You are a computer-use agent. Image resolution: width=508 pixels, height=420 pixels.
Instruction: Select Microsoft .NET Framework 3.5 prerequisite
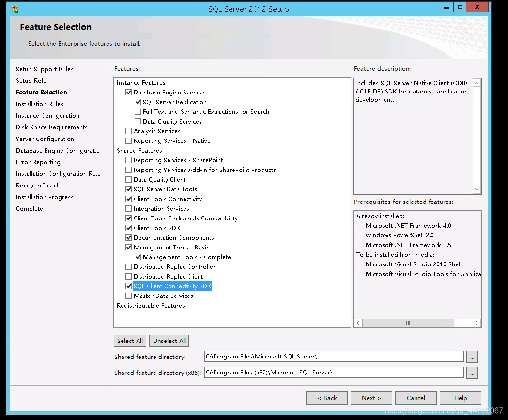[x=408, y=245]
